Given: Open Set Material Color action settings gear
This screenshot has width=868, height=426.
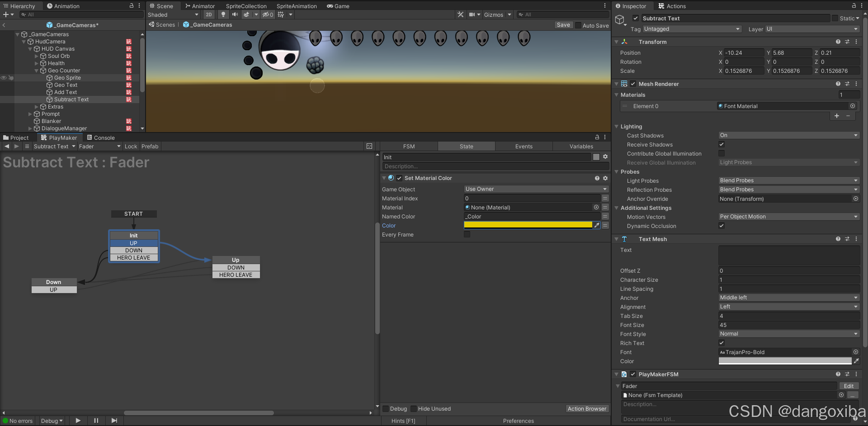Looking at the screenshot, I should coord(605,178).
